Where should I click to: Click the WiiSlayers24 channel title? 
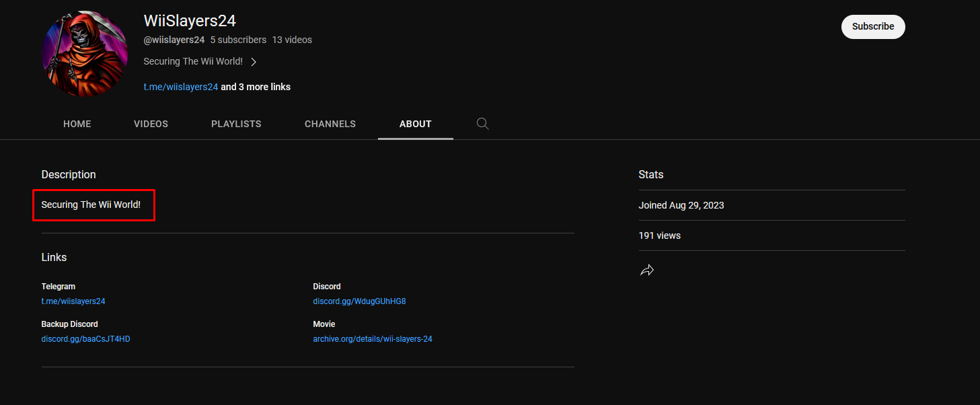point(190,21)
